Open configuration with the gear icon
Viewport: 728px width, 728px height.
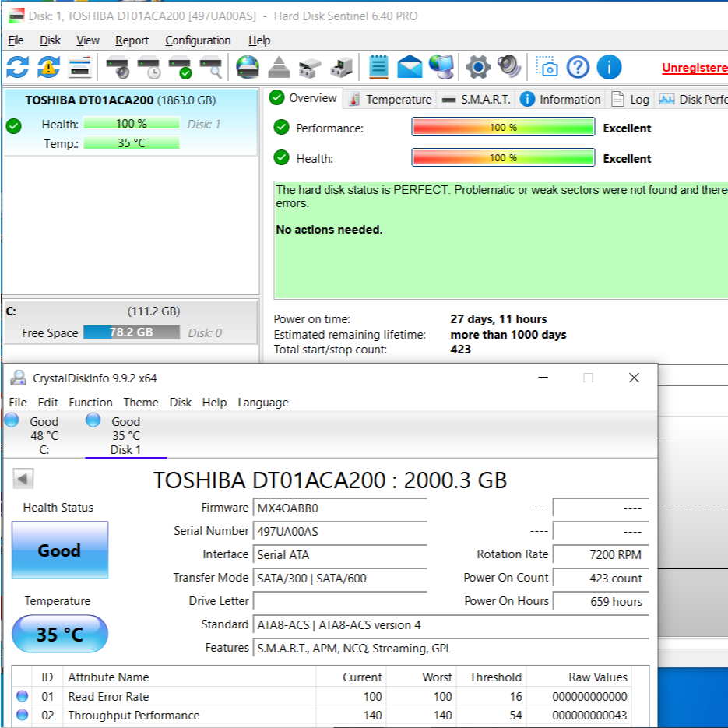478,67
